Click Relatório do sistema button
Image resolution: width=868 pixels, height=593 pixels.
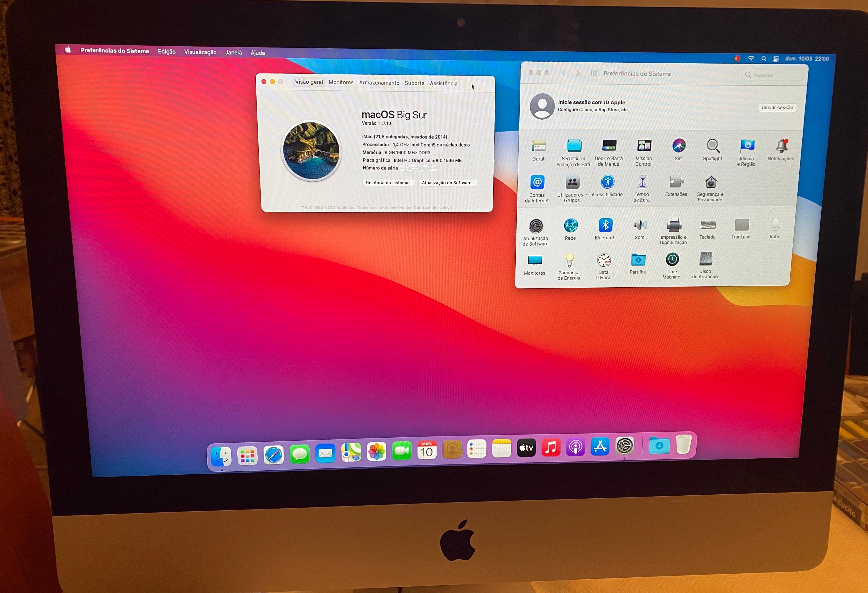click(388, 183)
